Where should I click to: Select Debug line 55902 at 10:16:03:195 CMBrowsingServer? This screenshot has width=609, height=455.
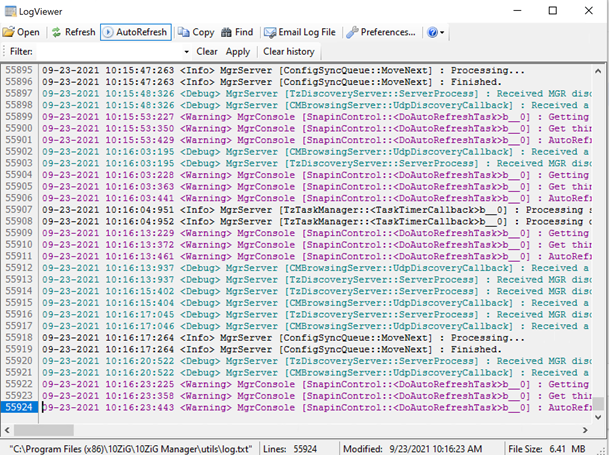317,152
